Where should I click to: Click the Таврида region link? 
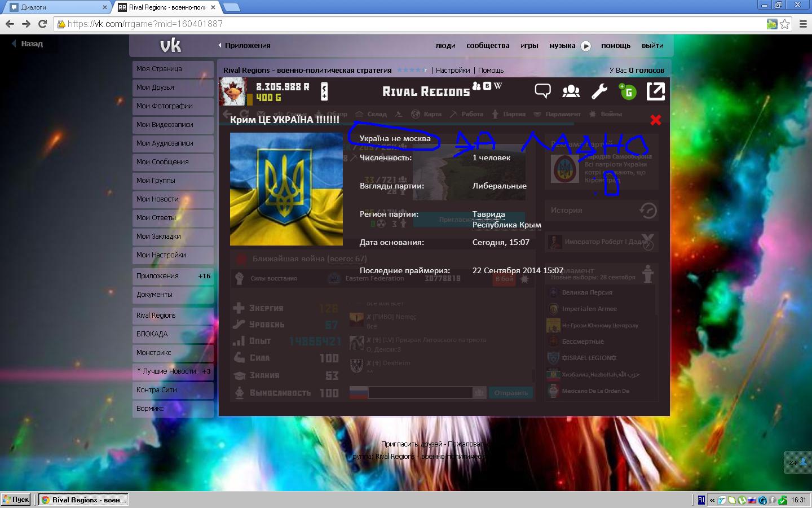coord(489,214)
